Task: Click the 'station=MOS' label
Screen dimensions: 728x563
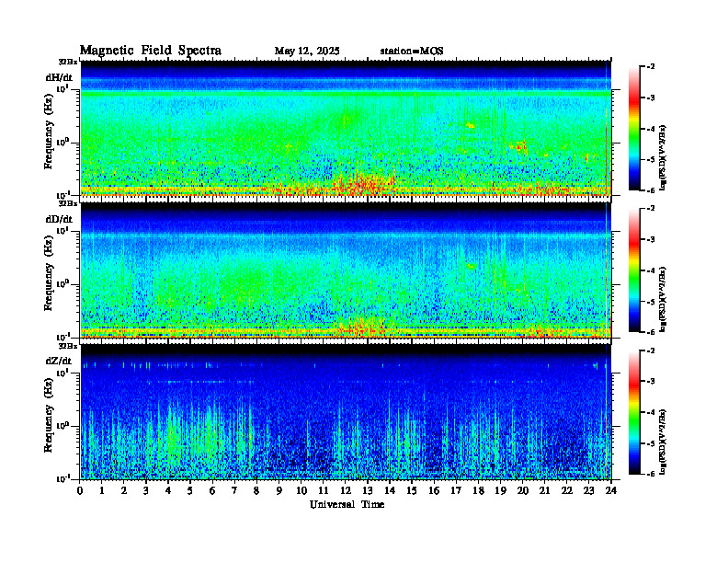Action: click(412, 52)
